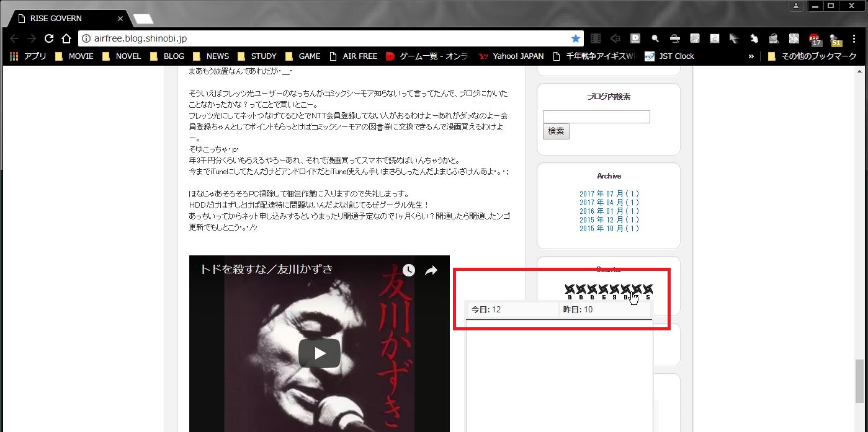Go forward in browser history
This screenshot has height=432, width=868.
(x=32, y=38)
